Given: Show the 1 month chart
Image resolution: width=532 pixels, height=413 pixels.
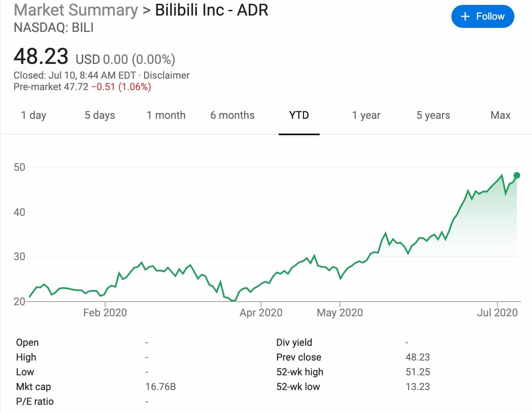Looking at the screenshot, I should point(166,115).
